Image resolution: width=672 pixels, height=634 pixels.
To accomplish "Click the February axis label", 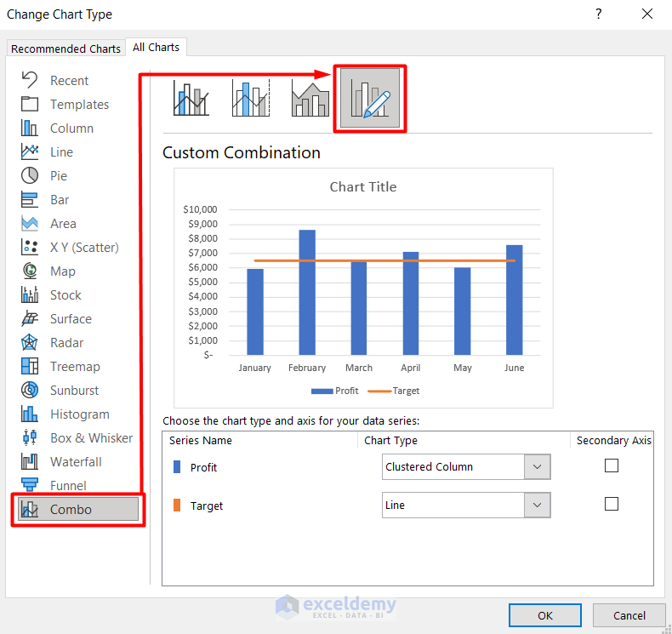I will coord(307,368).
